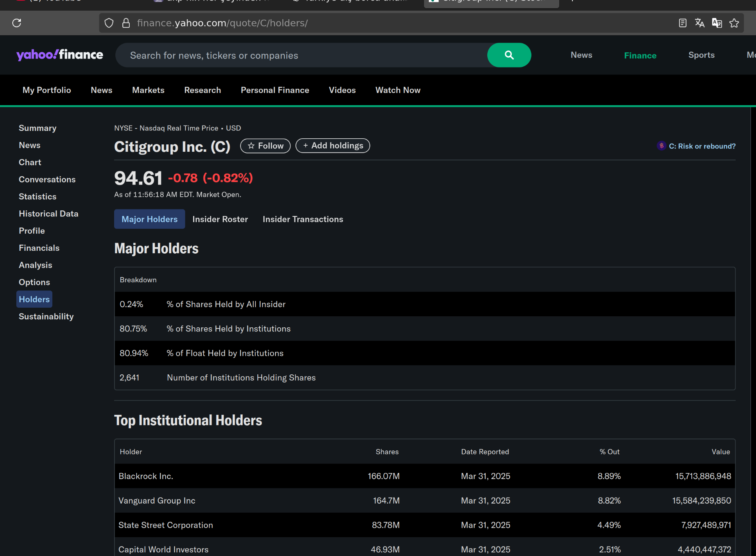The width and height of the screenshot is (756, 556).
Task: Open the Watch Now menu
Action: 398,90
